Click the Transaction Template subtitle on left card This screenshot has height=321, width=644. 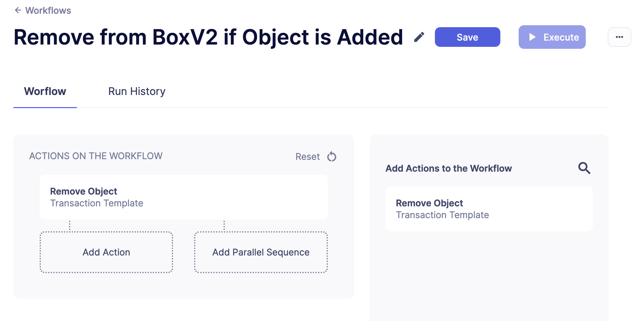point(97,203)
